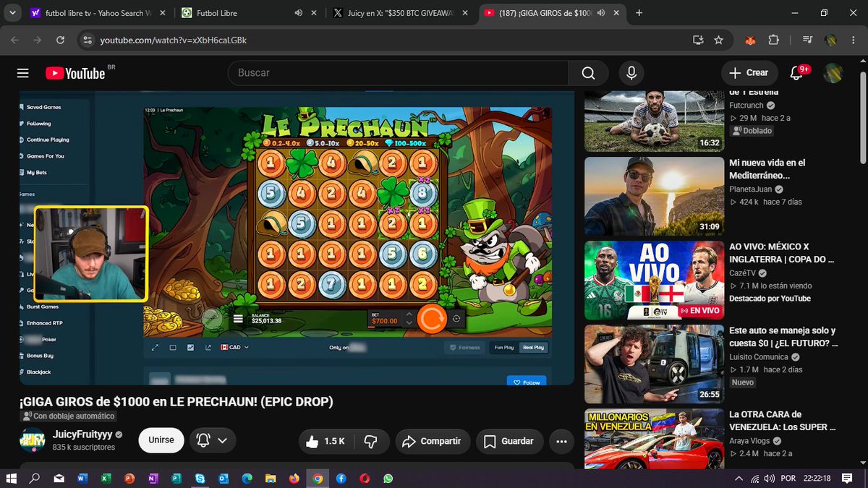
Task: Expand subscription notification bell dropdown
Action: (x=213, y=440)
